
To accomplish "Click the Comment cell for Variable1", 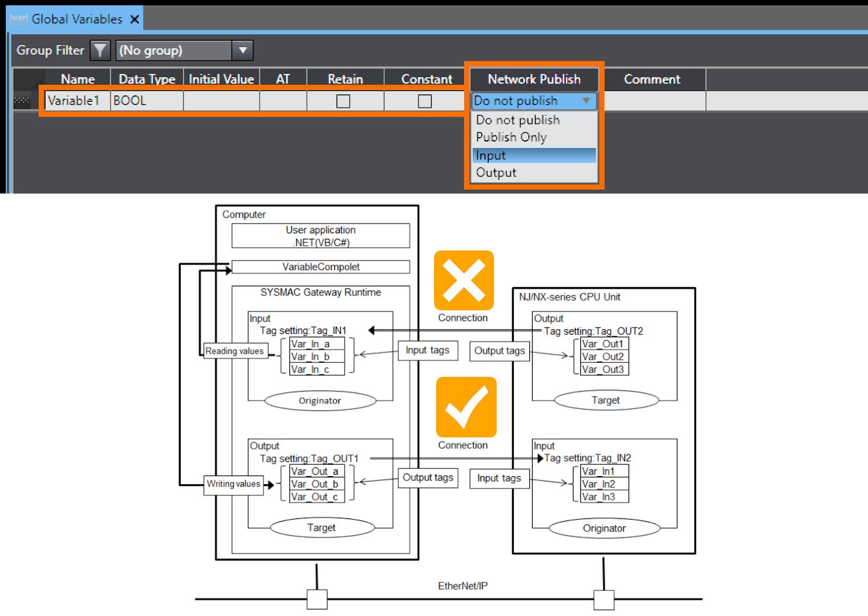I will [652, 100].
